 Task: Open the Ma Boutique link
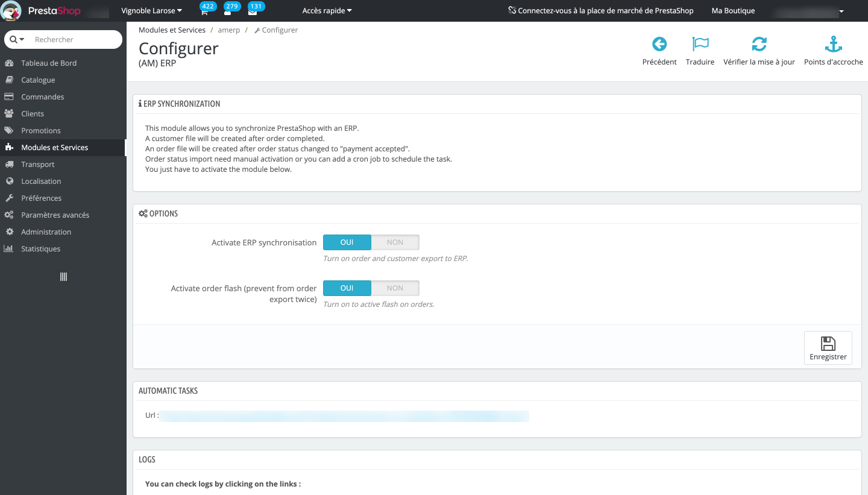coord(733,11)
